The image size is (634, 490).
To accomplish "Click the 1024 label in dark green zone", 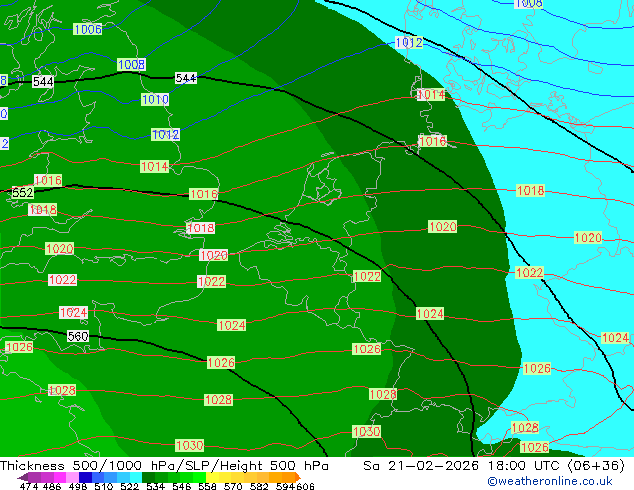I will pyautogui.click(x=430, y=313).
